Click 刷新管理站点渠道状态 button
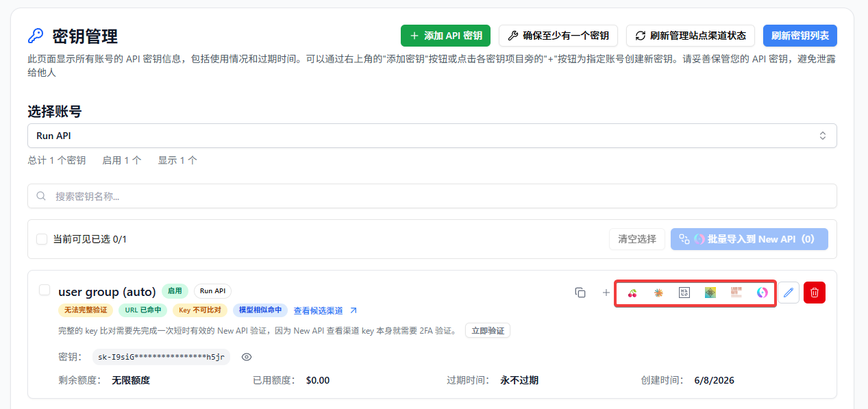This screenshot has width=868, height=409. [x=691, y=36]
